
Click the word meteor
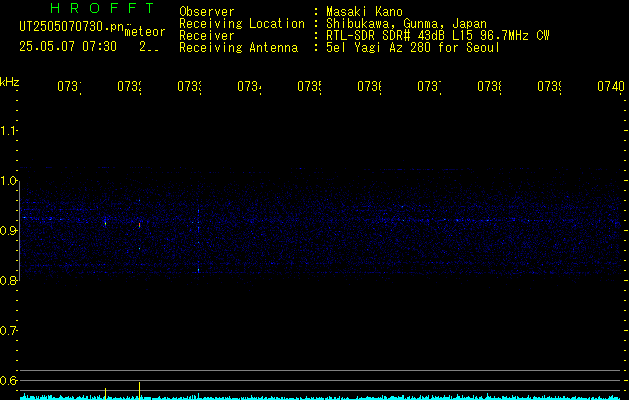pyautogui.click(x=145, y=32)
